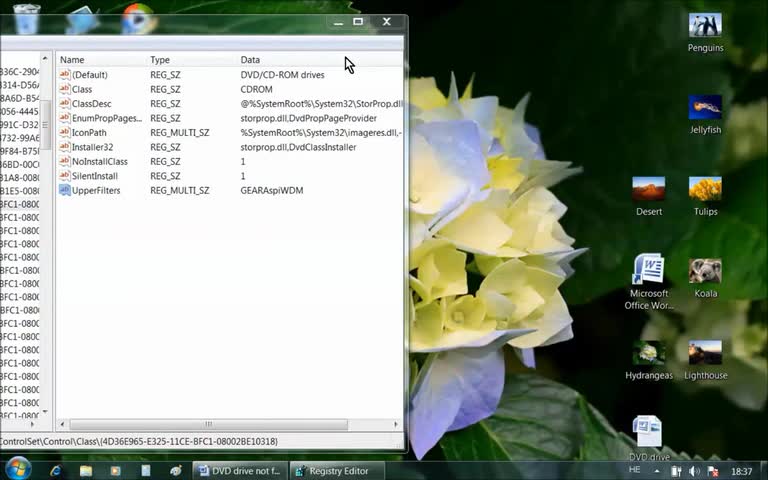Click the storprop.dll,DvdClassInstaller data cell

298,147
